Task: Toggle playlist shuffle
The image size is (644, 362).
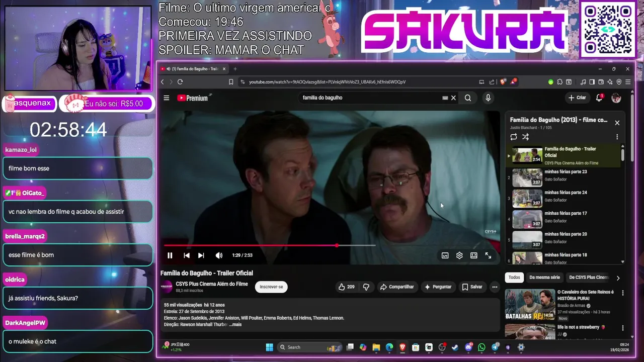Action: (525, 137)
